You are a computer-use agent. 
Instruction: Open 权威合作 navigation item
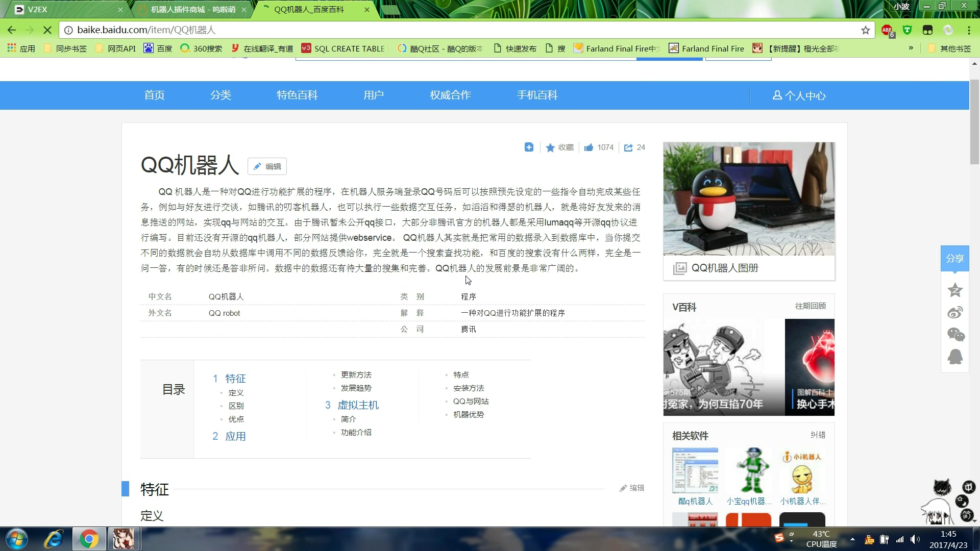[x=450, y=95]
